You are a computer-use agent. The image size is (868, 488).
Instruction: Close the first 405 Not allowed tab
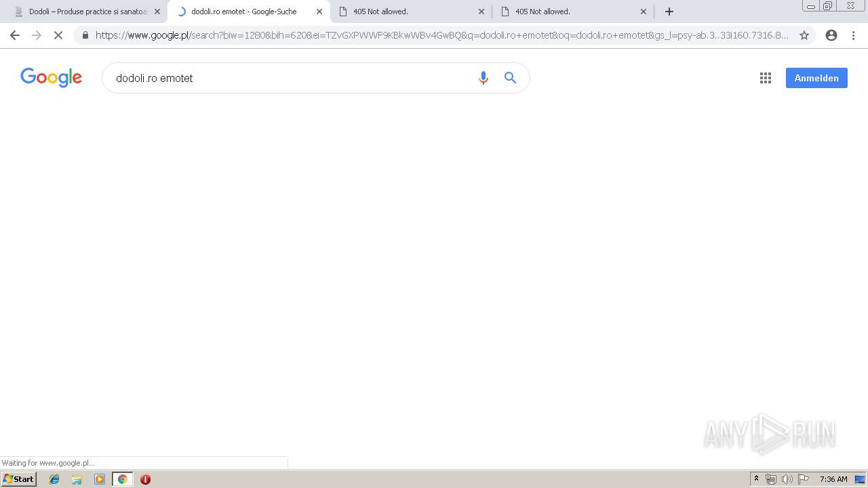(481, 12)
